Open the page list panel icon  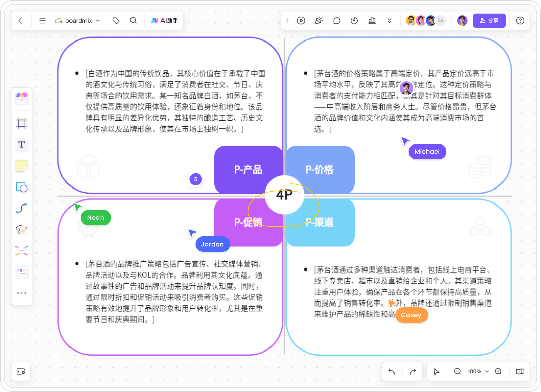[21, 372]
